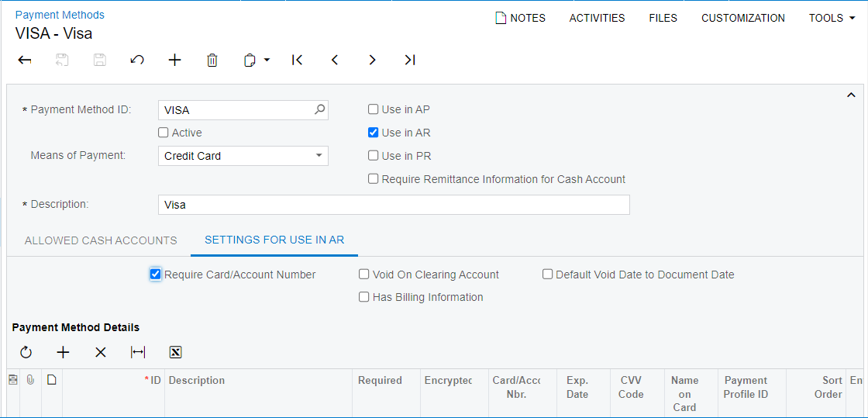Click the Save disk icon

[x=100, y=60]
